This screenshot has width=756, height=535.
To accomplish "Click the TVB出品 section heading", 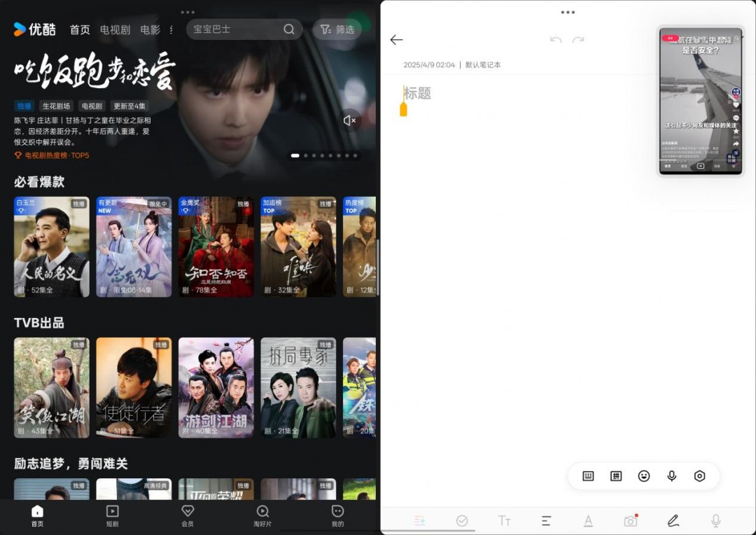I will (39, 323).
